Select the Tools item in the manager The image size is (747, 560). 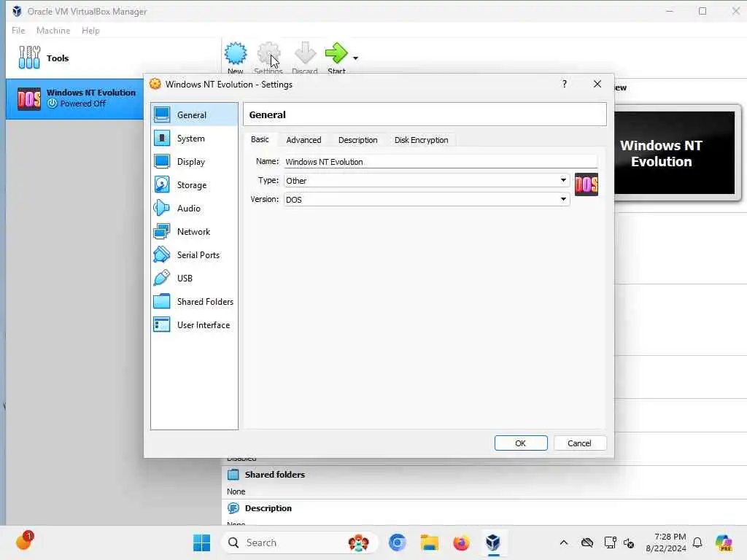pyautogui.click(x=113, y=58)
